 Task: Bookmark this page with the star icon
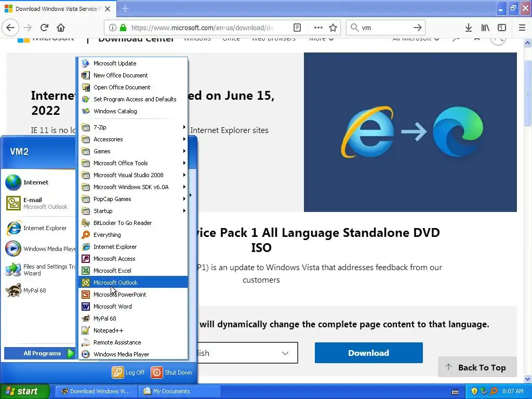pos(333,28)
